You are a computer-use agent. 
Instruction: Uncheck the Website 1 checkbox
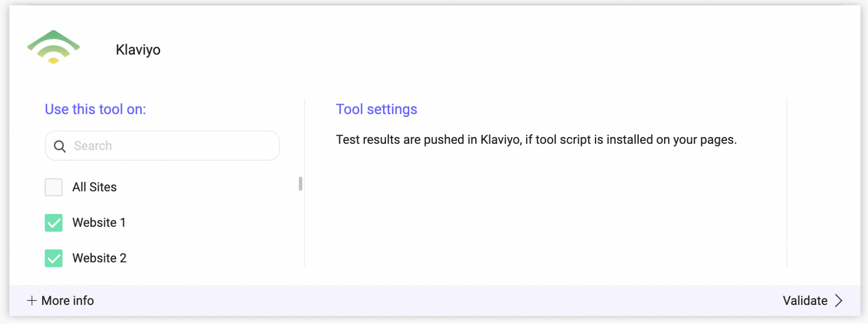(53, 223)
